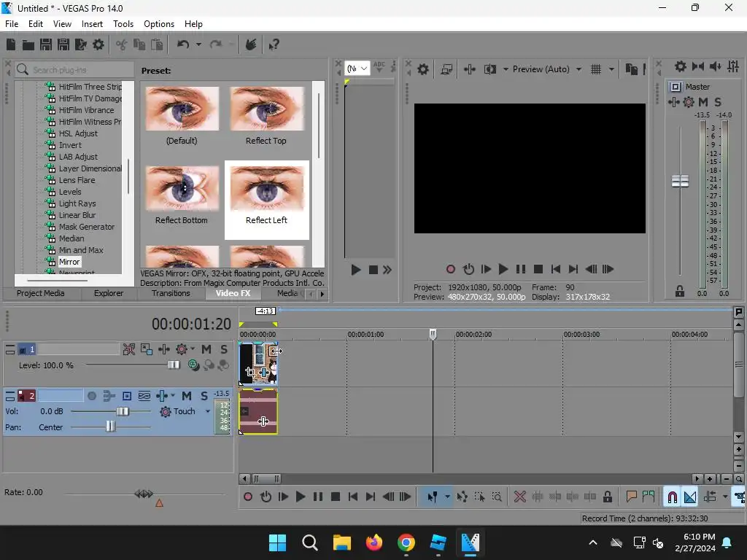
Task: Switch to the Project Media tab
Action: coord(41,293)
